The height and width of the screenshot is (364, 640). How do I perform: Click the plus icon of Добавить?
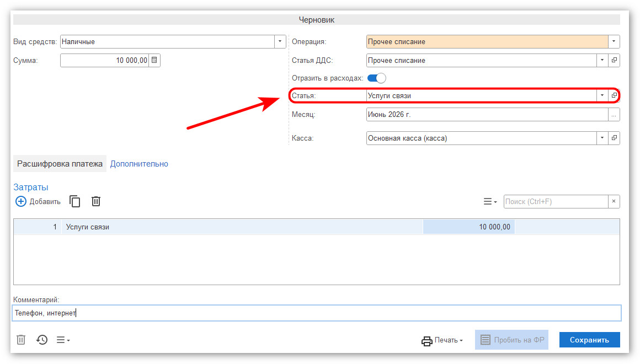[21, 201]
